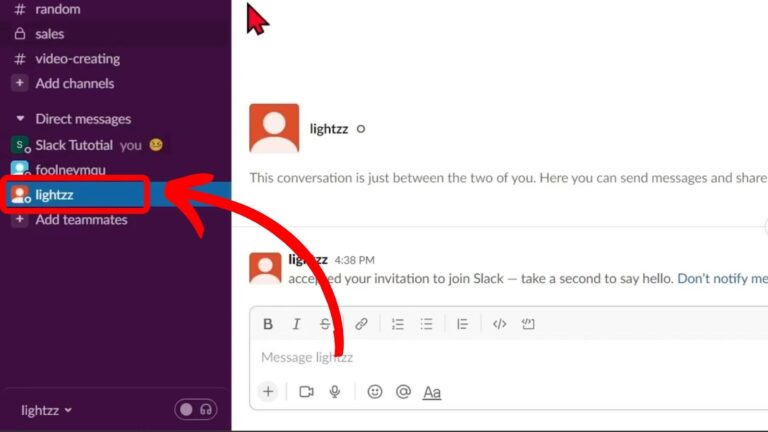Collapse the Direct messages section

(20, 119)
